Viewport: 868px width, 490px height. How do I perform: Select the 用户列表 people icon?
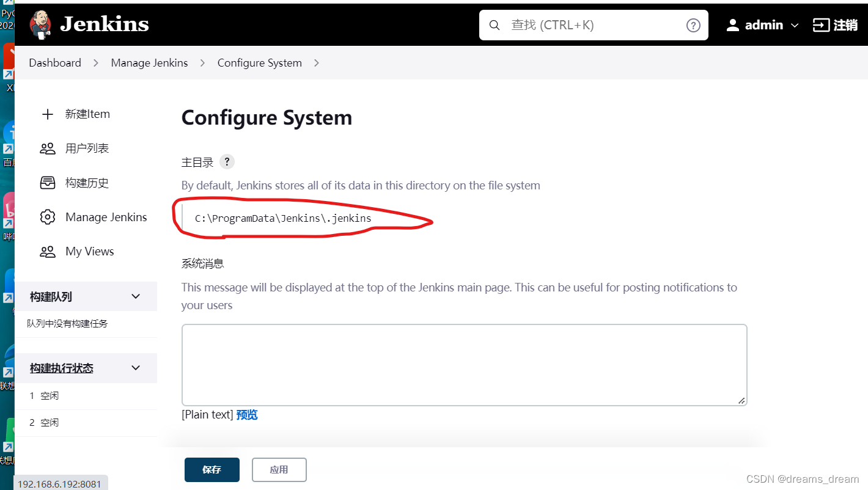[x=48, y=148]
